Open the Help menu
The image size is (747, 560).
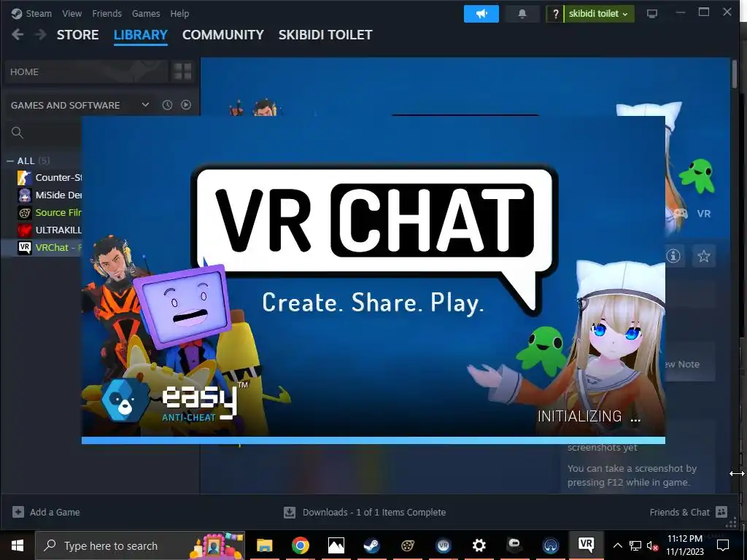point(179,13)
